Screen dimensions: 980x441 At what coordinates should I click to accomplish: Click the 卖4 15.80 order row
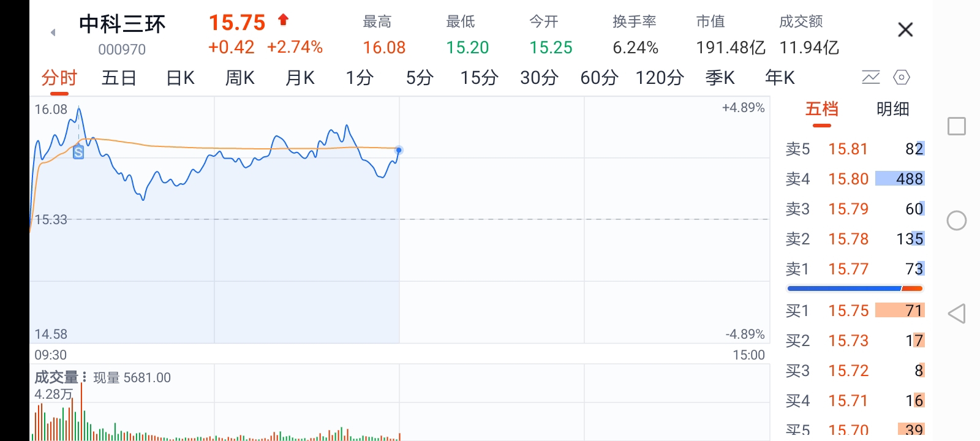pyautogui.click(x=855, y=179)
